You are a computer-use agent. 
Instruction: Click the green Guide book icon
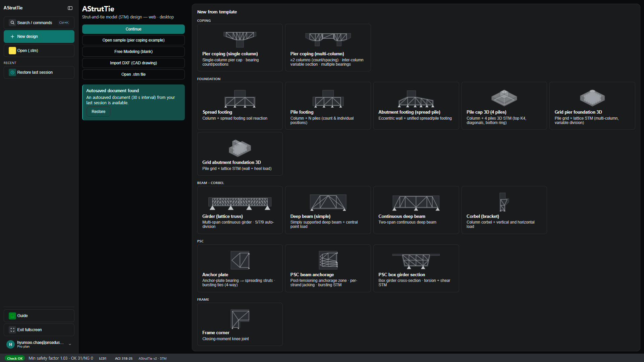12,316
